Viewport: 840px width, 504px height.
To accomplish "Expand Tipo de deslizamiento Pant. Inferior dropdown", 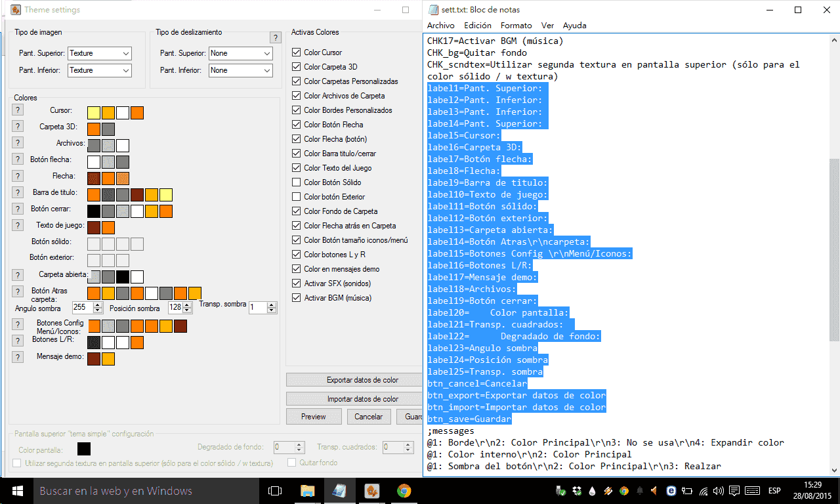I will click(241, 70).
